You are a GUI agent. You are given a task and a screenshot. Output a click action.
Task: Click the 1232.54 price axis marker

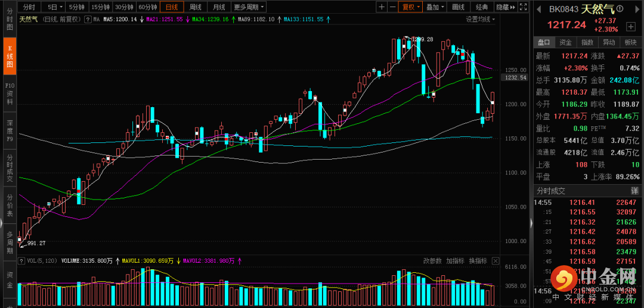point(515,77)
